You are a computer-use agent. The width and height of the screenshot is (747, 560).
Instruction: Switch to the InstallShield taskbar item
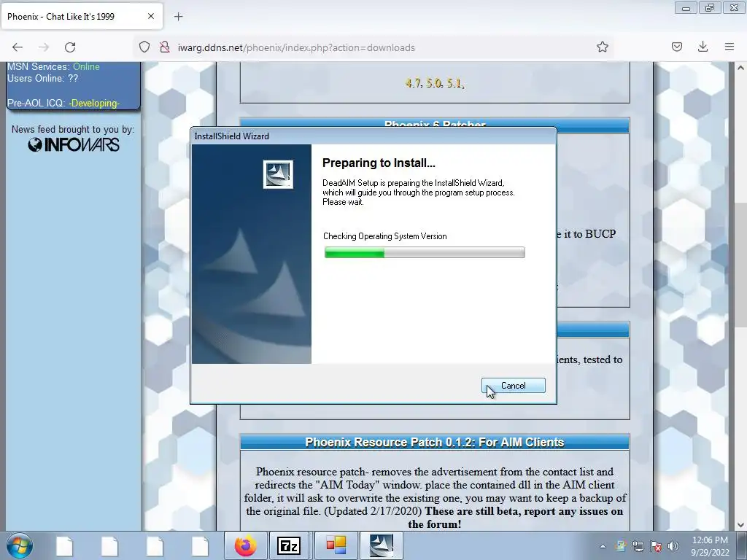click(x=381, y=545)
